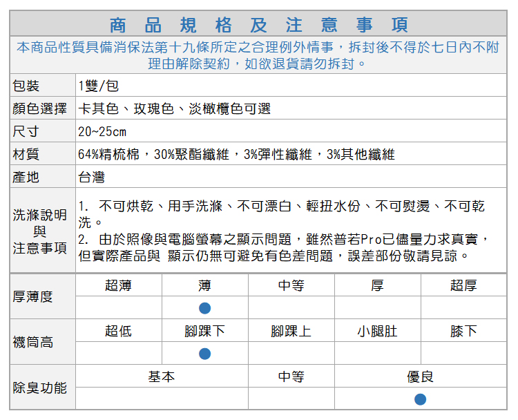The width and height of the screenshot is (518, 420).
Task: Click the 小腿肚 header
Action: point(378,331)
